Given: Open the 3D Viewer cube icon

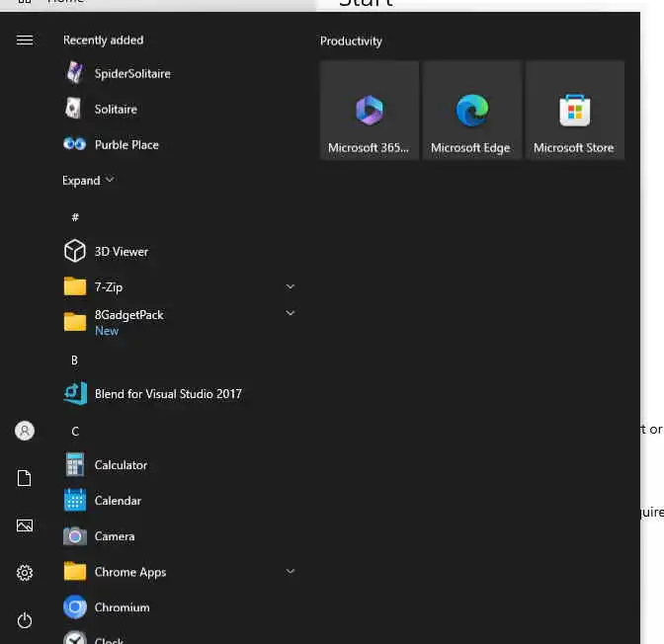Looking at the screenshot, I should click(x=75, y=251).
